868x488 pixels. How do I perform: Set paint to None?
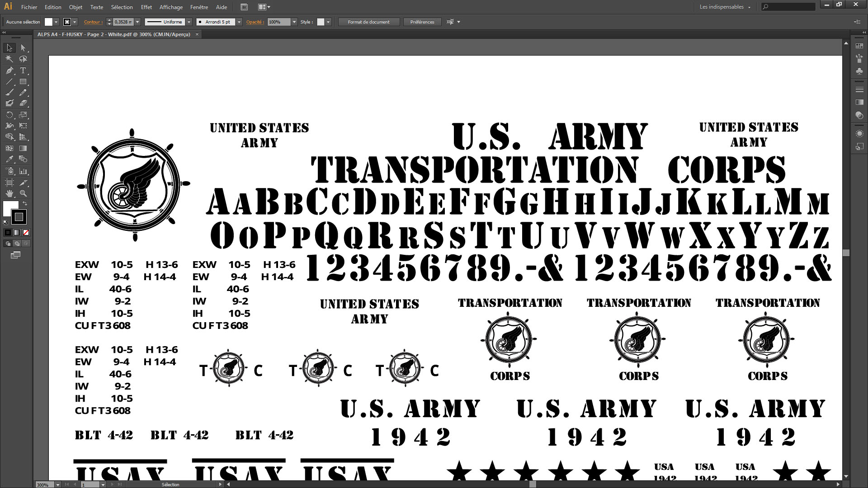(x=26, y=233)
